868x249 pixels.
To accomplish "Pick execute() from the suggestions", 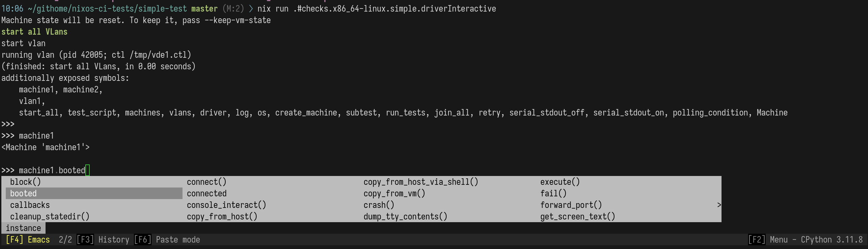I will [560, 182].
